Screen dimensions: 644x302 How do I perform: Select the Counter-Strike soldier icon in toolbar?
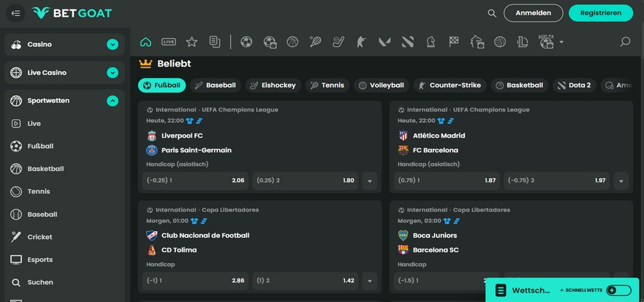point(361,42)
